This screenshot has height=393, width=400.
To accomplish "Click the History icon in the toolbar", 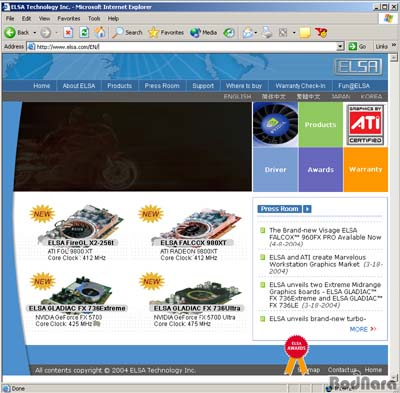I will (229, 33).
